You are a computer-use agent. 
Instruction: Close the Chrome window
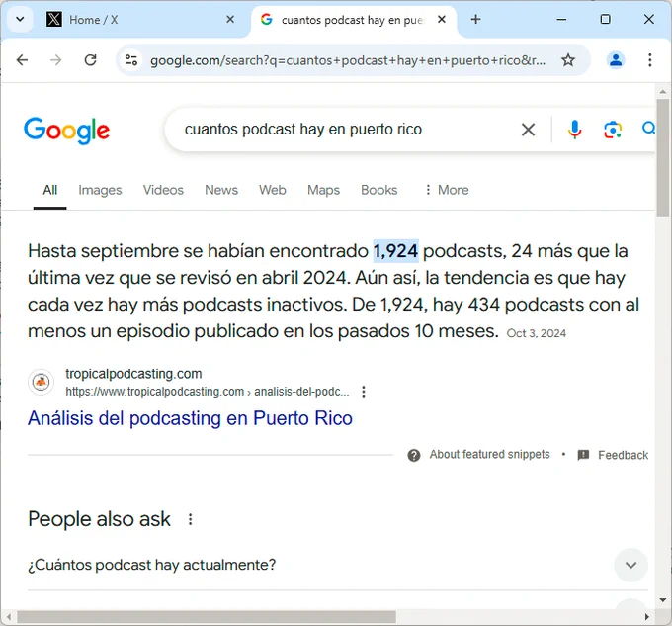649,20
